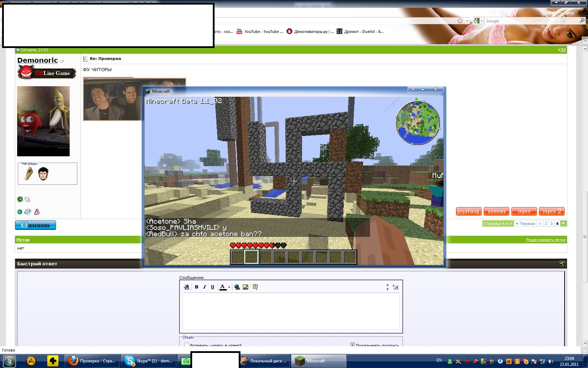Open the text color dropdown arrow

[x=229, y=287]
